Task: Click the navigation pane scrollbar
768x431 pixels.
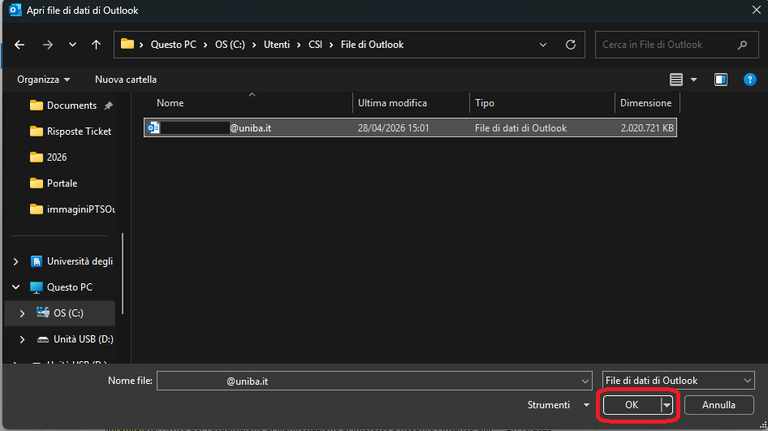Action: [x=122, y=273]
